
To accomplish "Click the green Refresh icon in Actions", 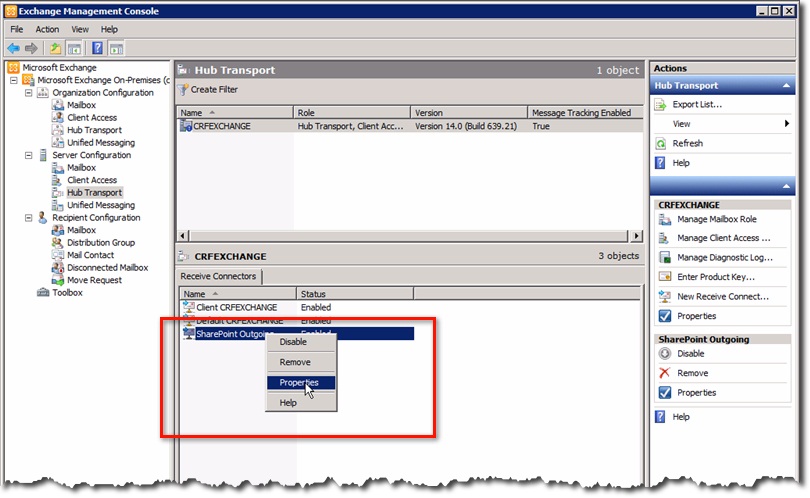I will click(x=661, y=144).
